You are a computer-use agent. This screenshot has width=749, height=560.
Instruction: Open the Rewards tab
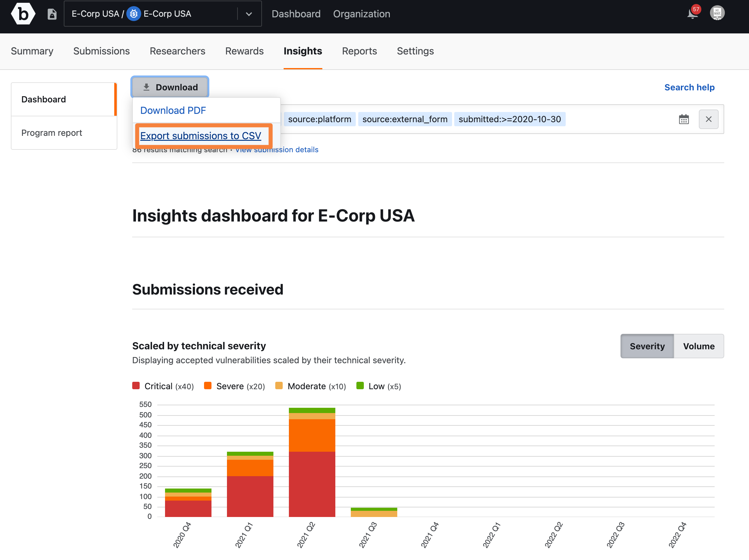[x=244, y=51]
